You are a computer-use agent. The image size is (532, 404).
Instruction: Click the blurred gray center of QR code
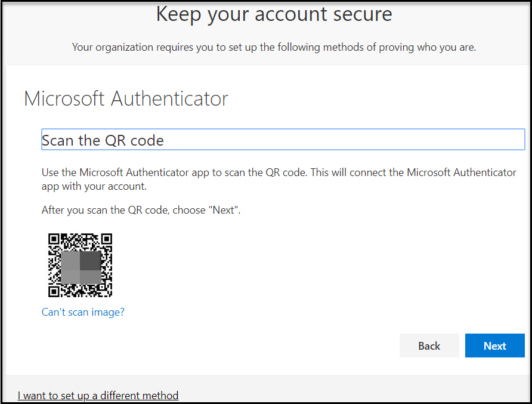[x=81, y=267]
